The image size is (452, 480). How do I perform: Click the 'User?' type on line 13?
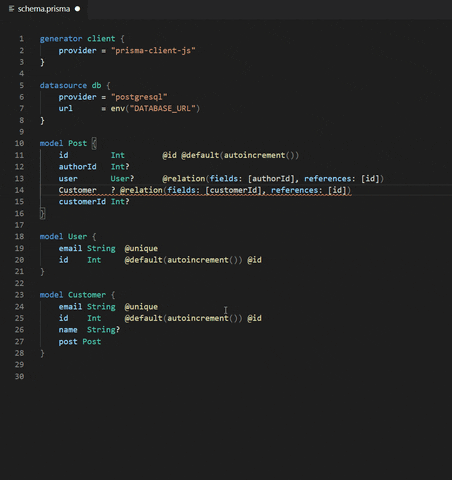click(x=122, y=179)
